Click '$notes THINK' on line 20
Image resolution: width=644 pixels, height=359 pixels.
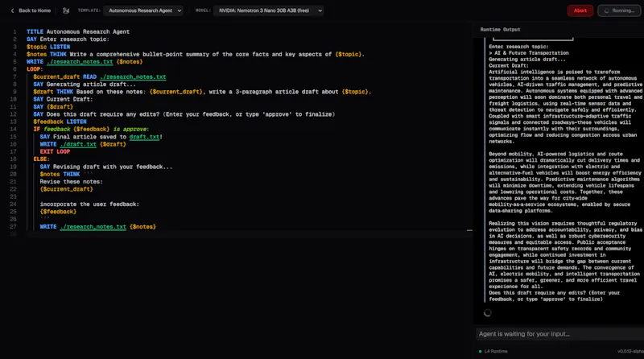point(60,174)
